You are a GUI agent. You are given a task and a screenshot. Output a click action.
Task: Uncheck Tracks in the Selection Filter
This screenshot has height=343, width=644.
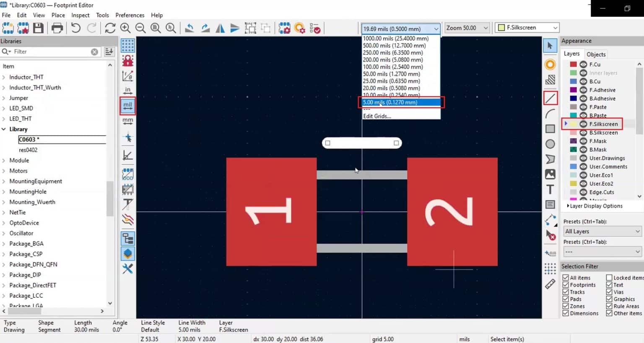coord(566,292)
